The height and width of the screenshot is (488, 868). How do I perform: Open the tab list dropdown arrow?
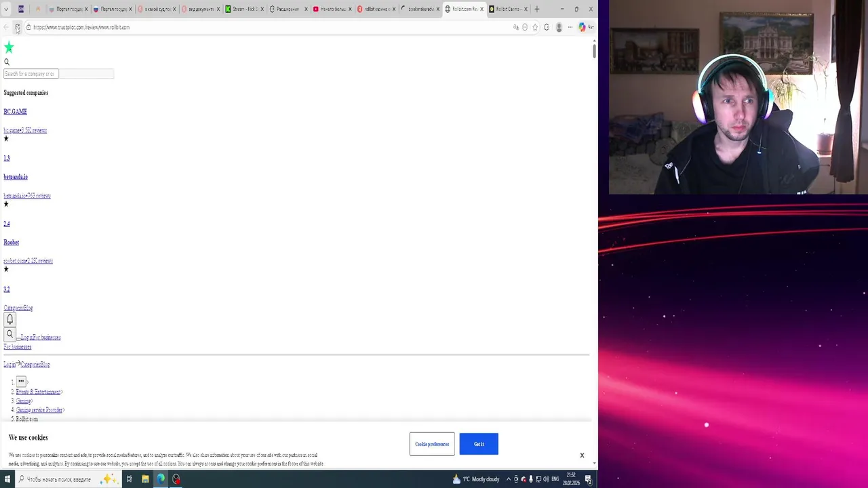[6, 9]
